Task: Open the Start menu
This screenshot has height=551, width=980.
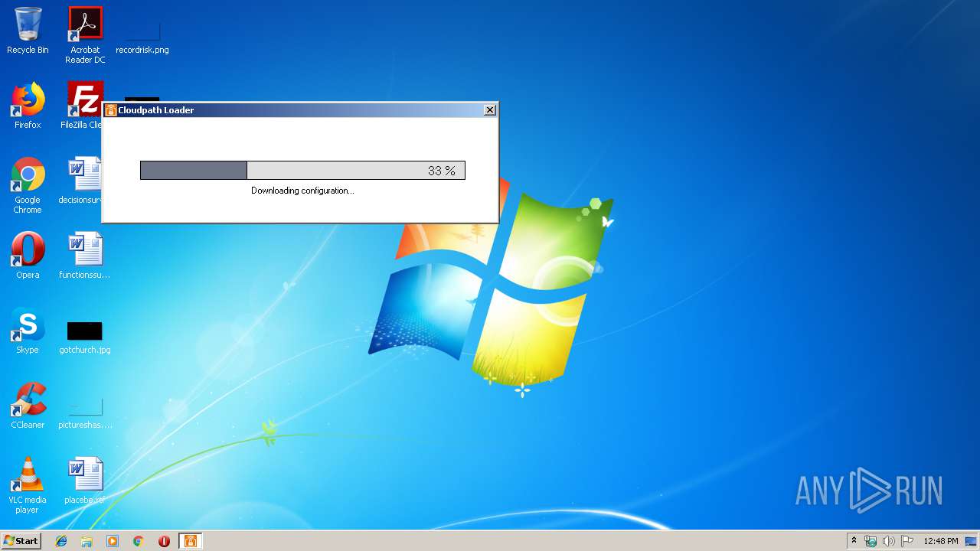Action: coord(21,541)
